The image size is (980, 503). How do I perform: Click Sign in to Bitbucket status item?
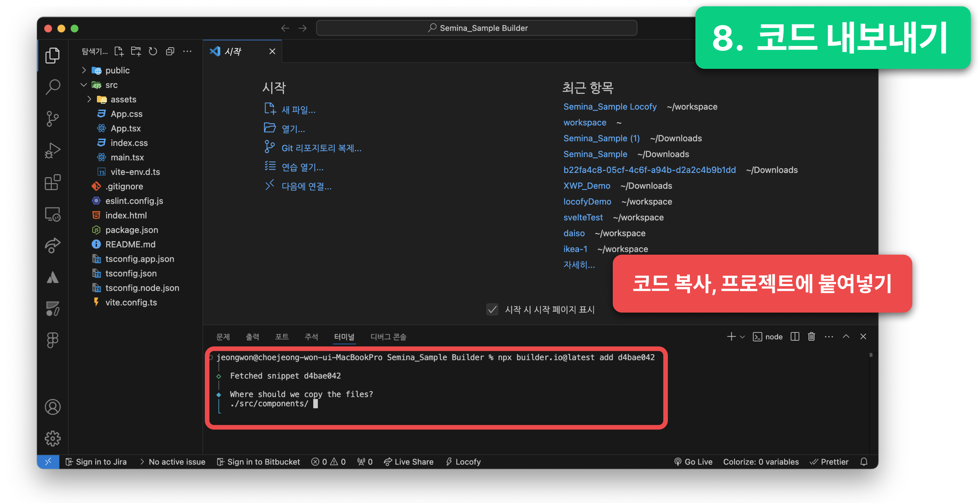click(258, 461)
